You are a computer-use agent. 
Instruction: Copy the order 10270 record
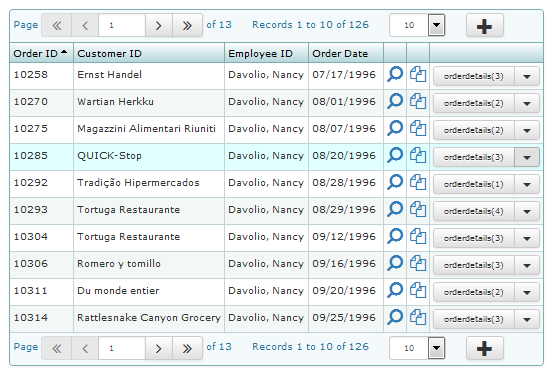(x=418, y=102)
